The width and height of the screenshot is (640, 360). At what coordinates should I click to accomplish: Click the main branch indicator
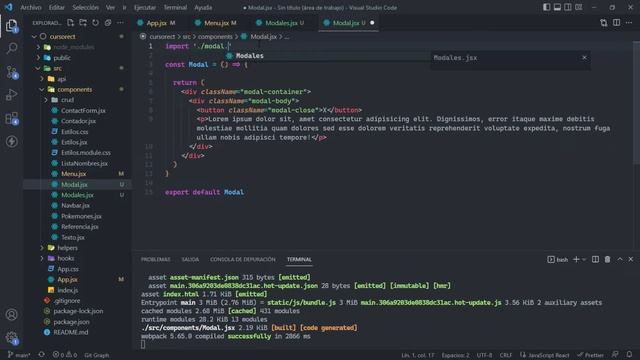click(19, 355)
